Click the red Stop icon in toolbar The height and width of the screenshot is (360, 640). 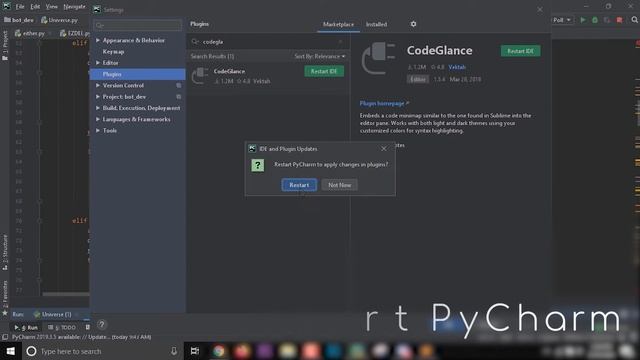[620, 20]
